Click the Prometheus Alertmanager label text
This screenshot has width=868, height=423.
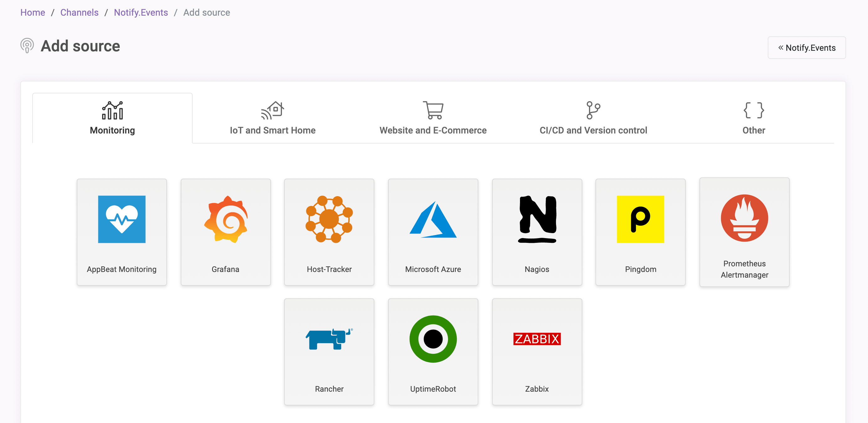[x=744, y=269]
